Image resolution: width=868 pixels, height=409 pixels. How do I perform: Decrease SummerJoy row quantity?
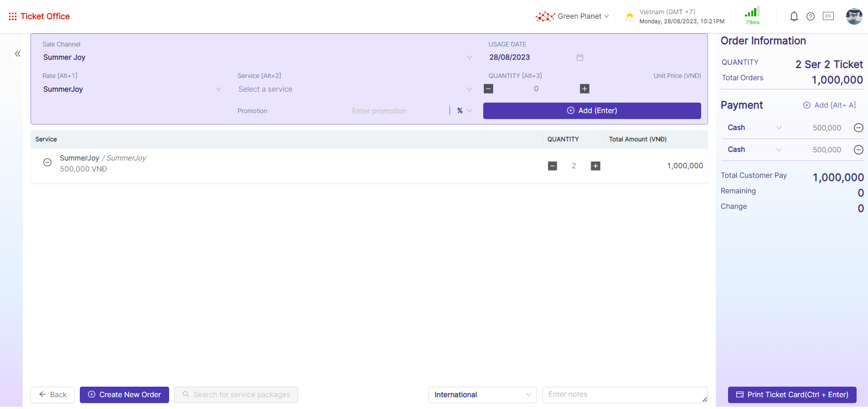coord(553,166)
